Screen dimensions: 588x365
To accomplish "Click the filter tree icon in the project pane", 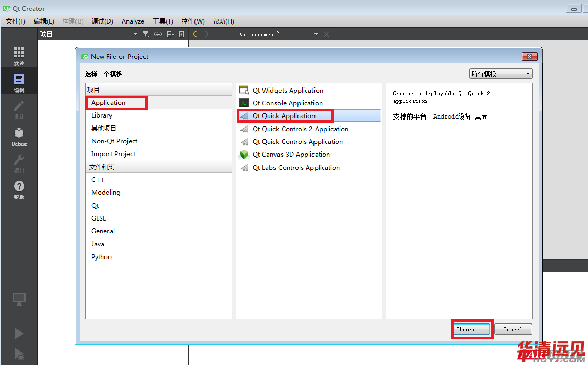I will [146, 34].
